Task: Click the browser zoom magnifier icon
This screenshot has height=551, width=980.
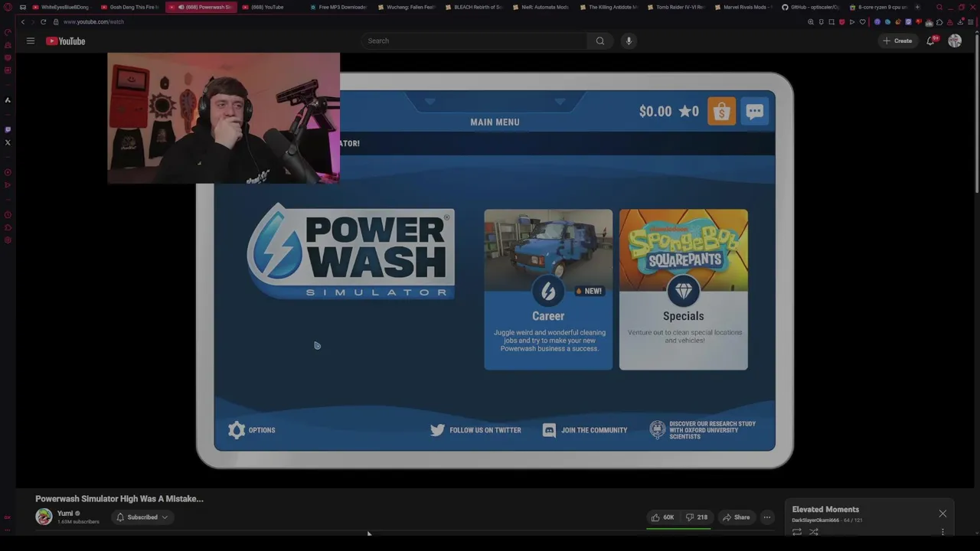Action: [x=811, y=21]
